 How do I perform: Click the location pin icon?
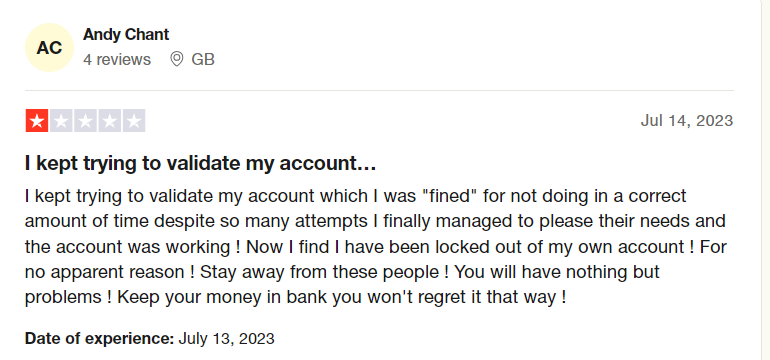point(176,59)
